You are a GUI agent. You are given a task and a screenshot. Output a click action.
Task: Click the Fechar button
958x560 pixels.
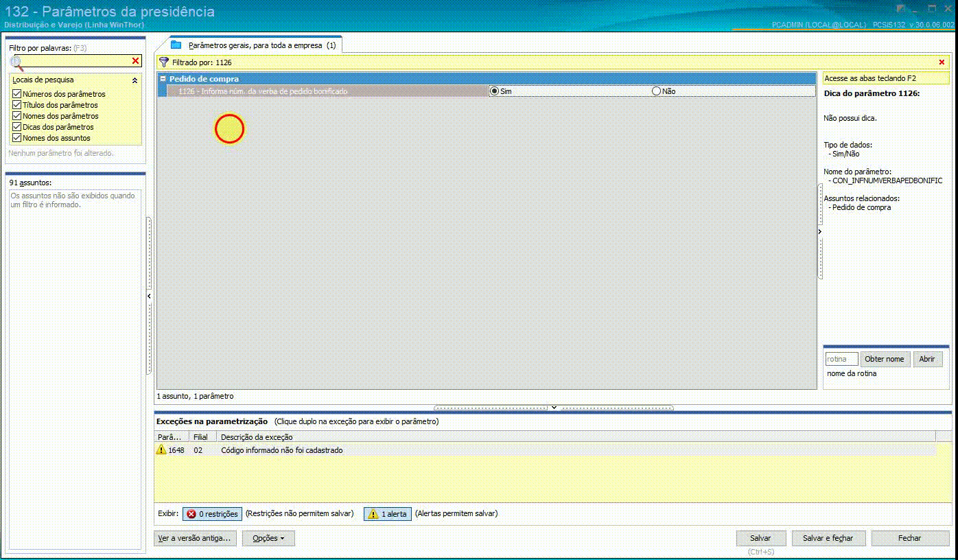[x=910, y=539]
